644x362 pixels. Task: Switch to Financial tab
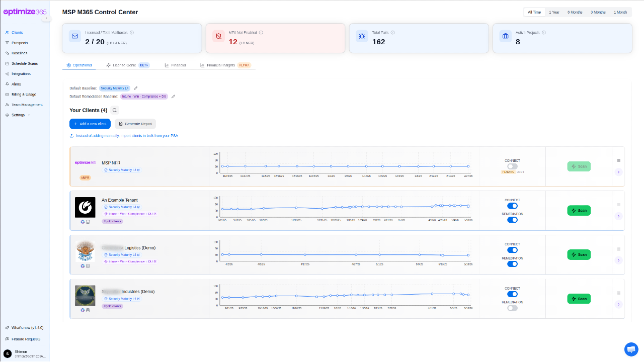[x=175, y=65]
